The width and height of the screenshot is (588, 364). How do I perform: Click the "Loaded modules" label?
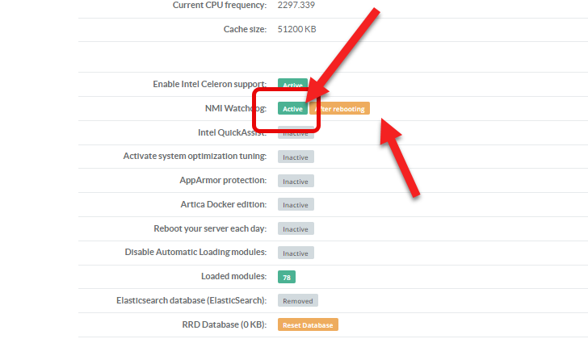pos(233,276)
